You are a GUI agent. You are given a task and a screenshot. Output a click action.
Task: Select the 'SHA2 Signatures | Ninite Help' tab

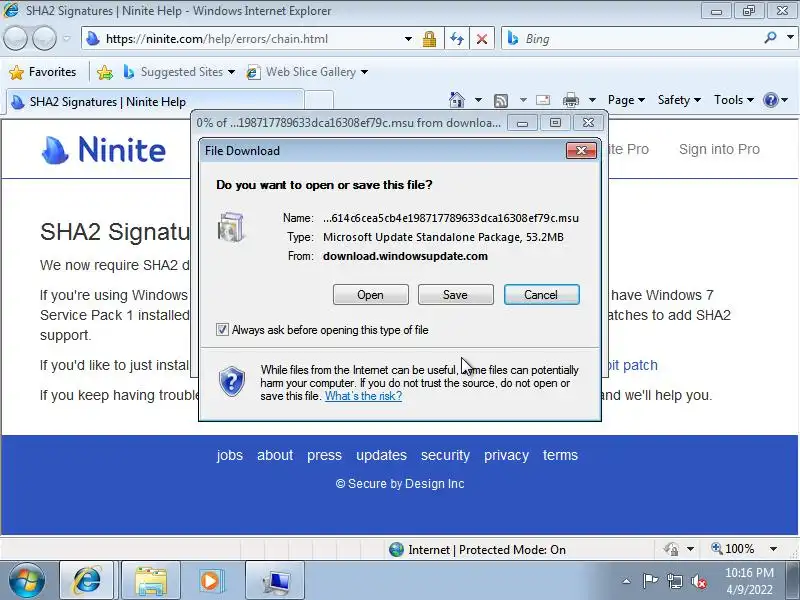156,102
